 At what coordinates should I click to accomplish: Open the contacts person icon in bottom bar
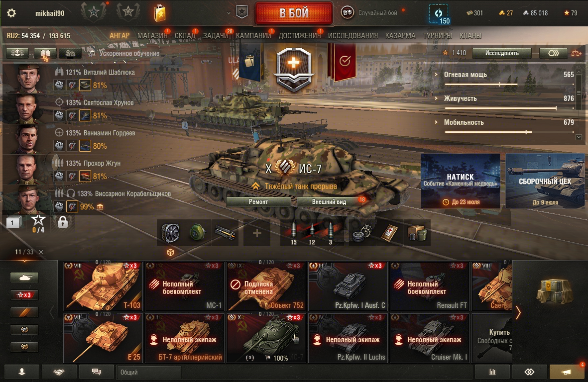click(x=22, y=372)
